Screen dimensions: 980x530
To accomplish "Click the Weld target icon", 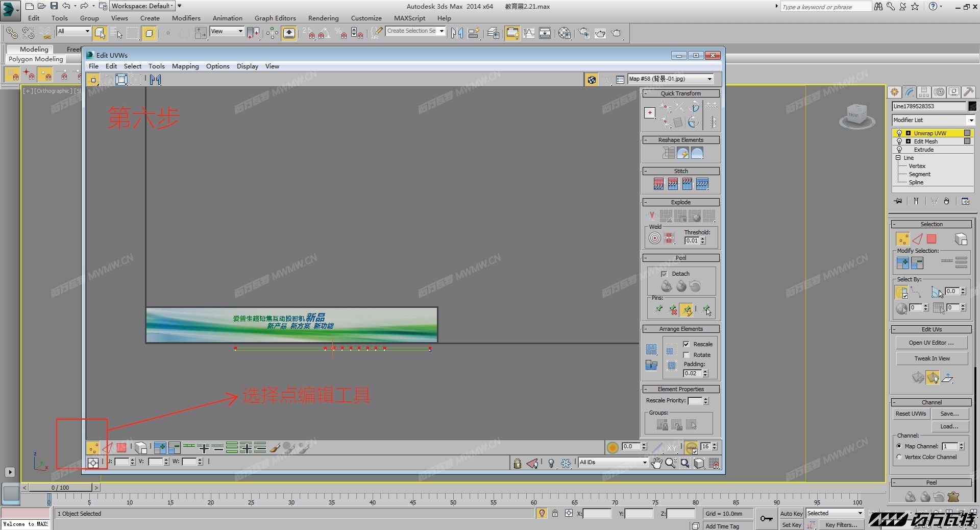I will pyautogui.click(x=654, y=238).
